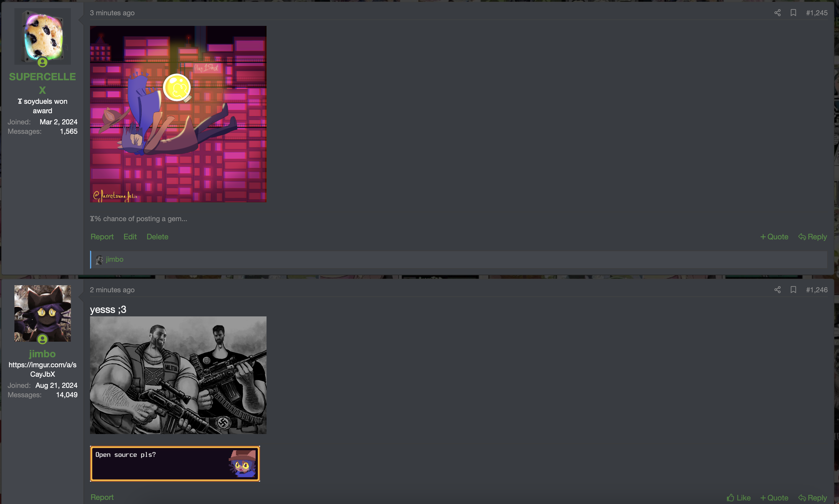This screenshot has height=504, width=839.
Task: Click jimbo's imgur URL user title
Action: click(42, 370)
